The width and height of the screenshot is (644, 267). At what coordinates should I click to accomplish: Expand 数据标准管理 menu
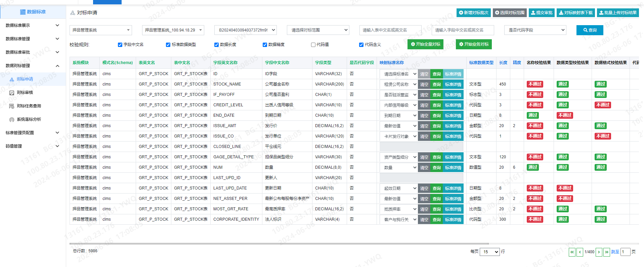click(x=32, y=39)
